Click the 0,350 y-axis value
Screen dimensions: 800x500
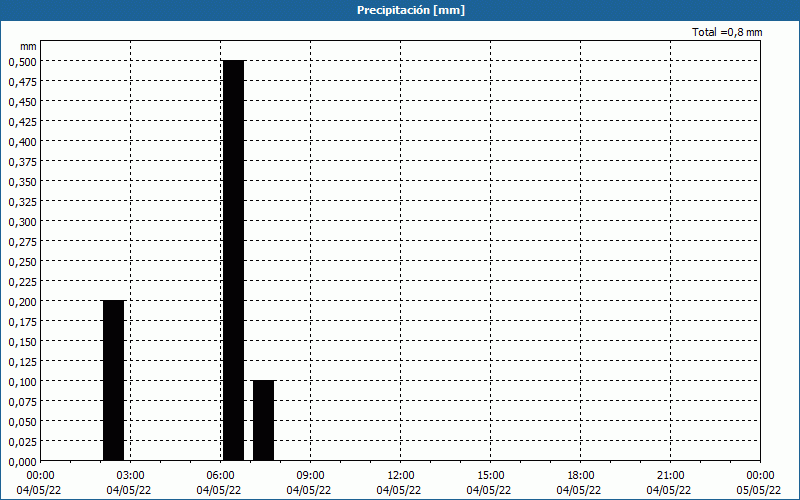tap(22, 182)
